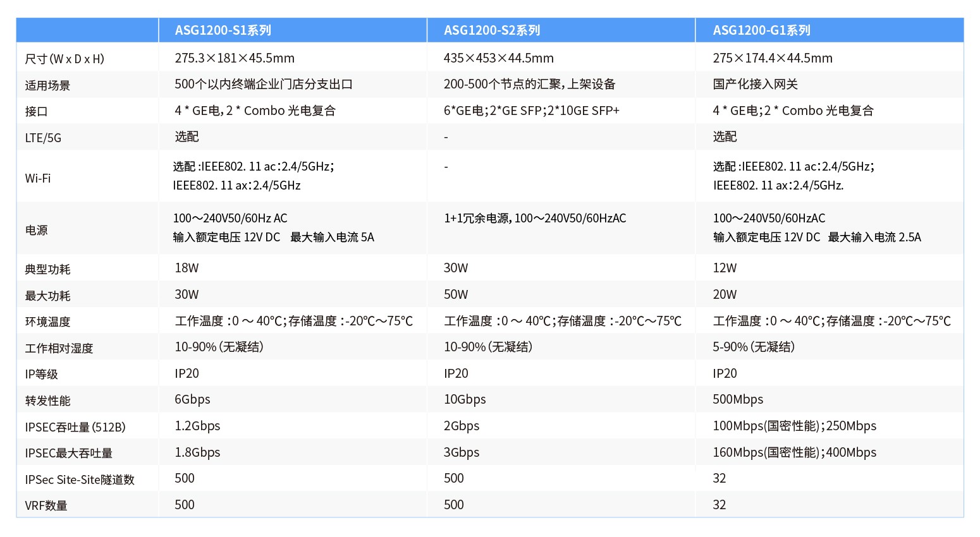Screen dimensions: 980x537
Task: Click the IPSec Site-Site隧道数 row label
Action: tap(80, 480)
